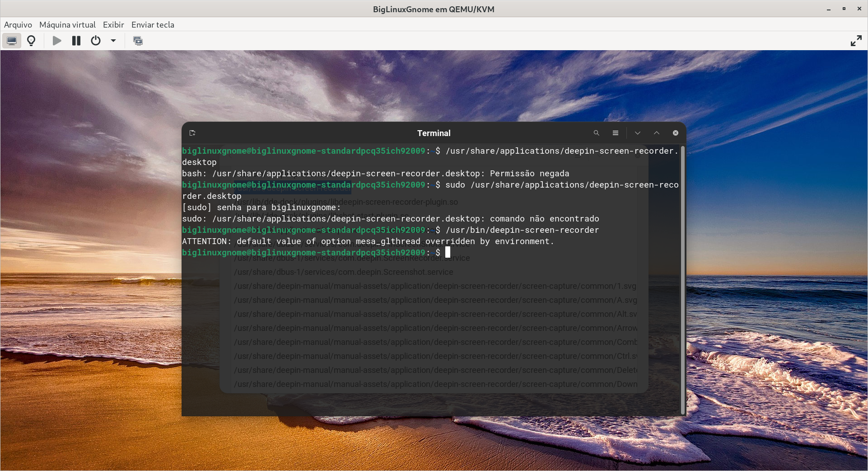The width and height of the screenshot is (868, 471).
Task: Click '[sudo] senha para biglinuxgnome:' line
Action: [261, 207]
